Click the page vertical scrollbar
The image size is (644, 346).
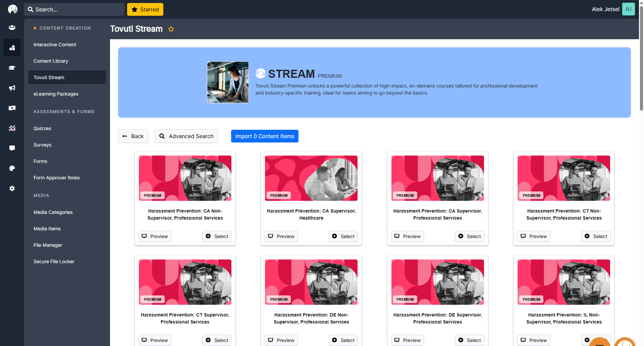(x=641, y=67)
